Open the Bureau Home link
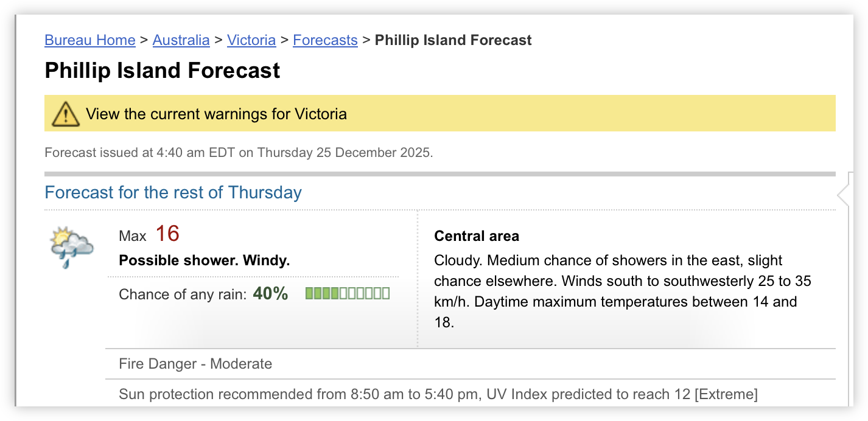Image resolution: width=868 pixels, height=421 pixels. [89, 40]
